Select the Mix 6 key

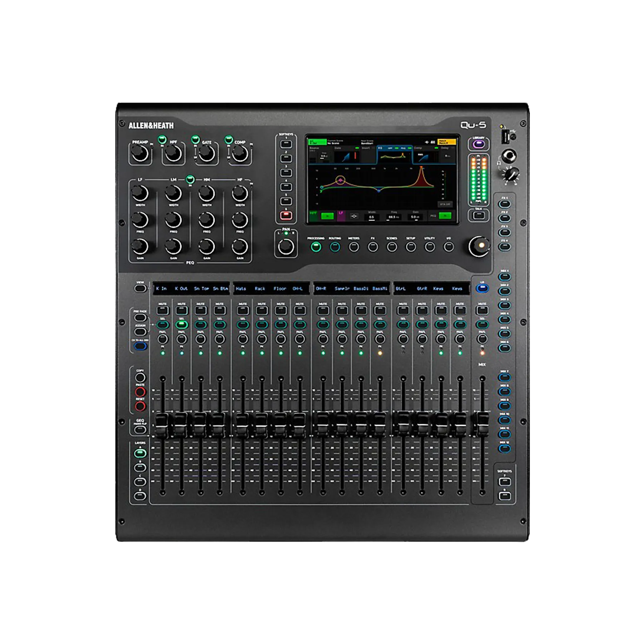(x=504, y=347)
